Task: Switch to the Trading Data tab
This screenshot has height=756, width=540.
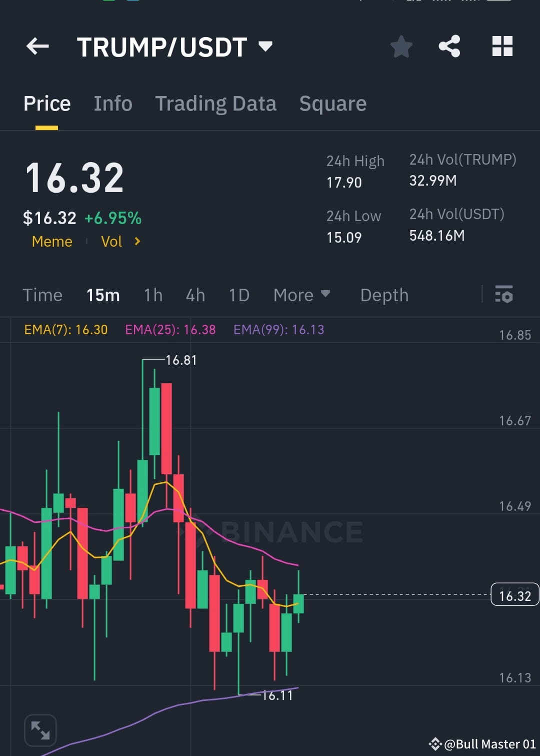Action: (x=216, y=103)
